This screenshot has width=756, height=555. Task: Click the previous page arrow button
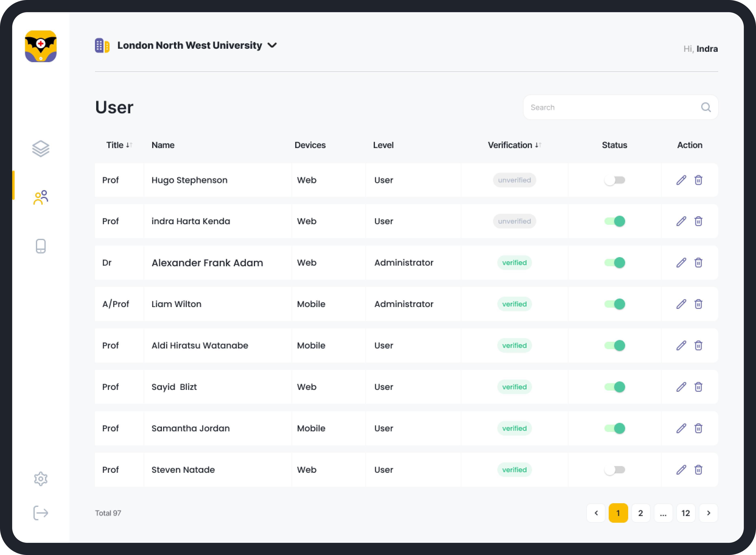596,513
